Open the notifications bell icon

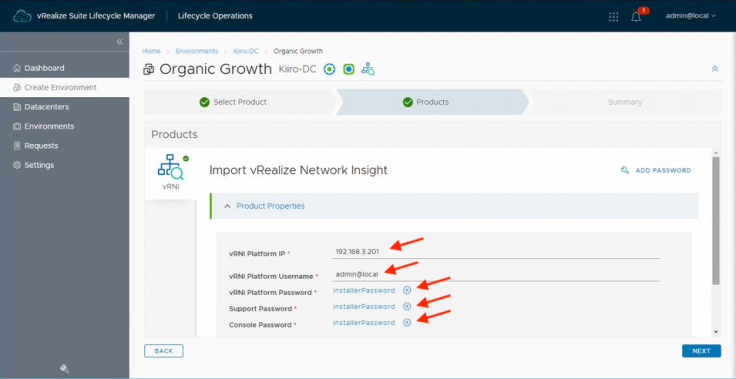click(x=636, y=16)
